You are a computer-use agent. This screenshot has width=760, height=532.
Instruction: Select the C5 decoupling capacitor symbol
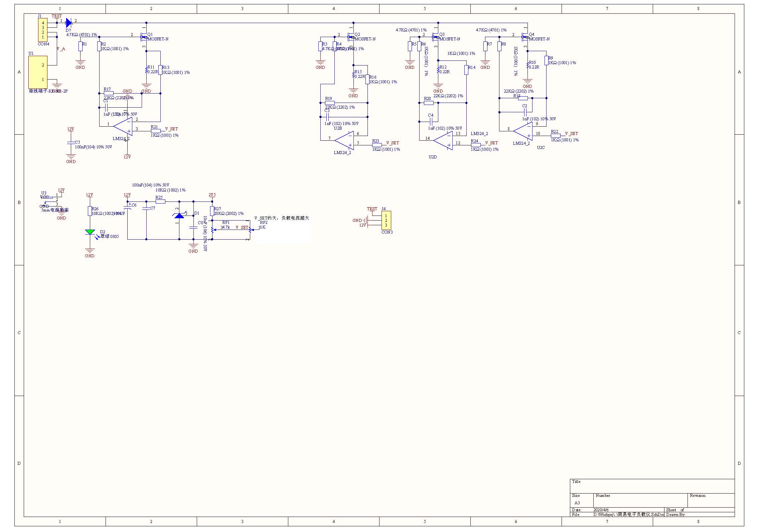(71, 143)
